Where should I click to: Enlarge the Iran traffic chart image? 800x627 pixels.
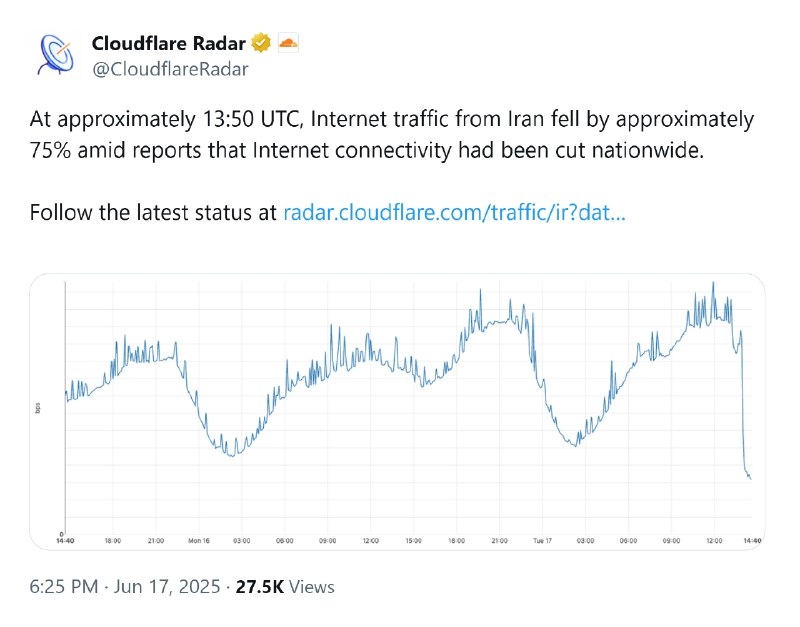click(x=397, y=412)
